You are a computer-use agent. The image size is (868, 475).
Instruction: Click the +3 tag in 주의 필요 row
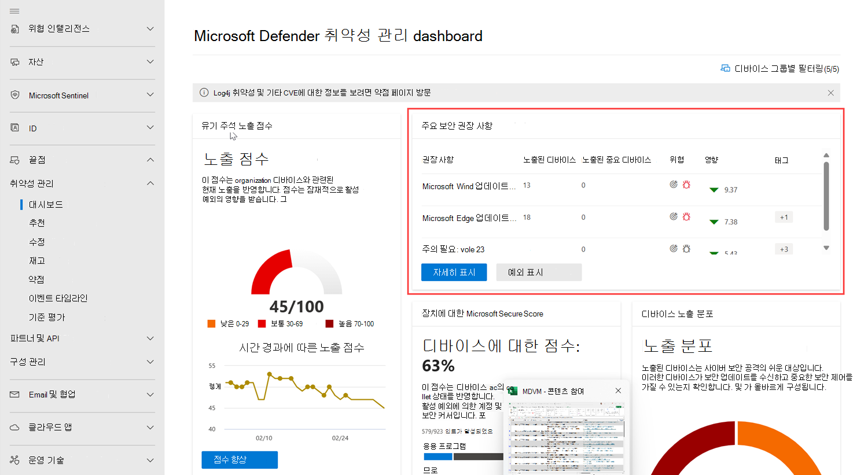pos(784,249)
